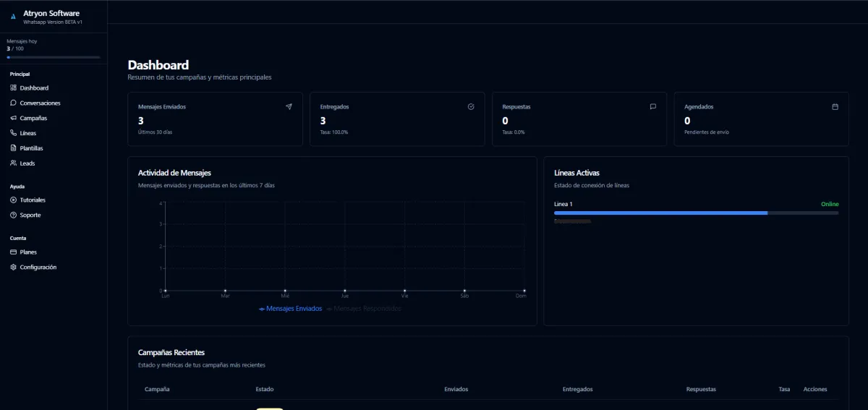Click the Linea 1 connection progress bar
868x410 pixels.
point(696,213)
